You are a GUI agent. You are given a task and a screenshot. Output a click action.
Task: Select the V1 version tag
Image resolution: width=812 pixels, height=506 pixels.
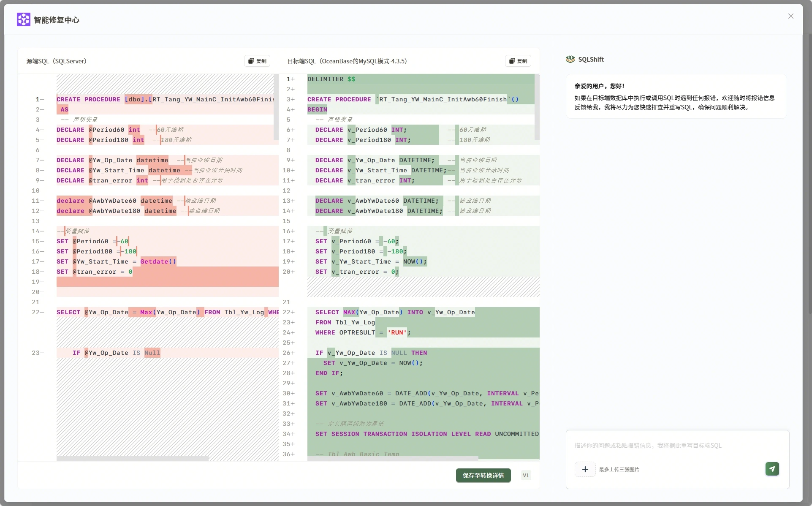point(526,475)
